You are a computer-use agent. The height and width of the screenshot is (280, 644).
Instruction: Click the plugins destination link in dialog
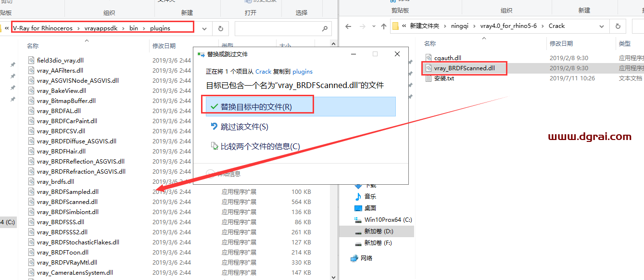pos(303,71)
